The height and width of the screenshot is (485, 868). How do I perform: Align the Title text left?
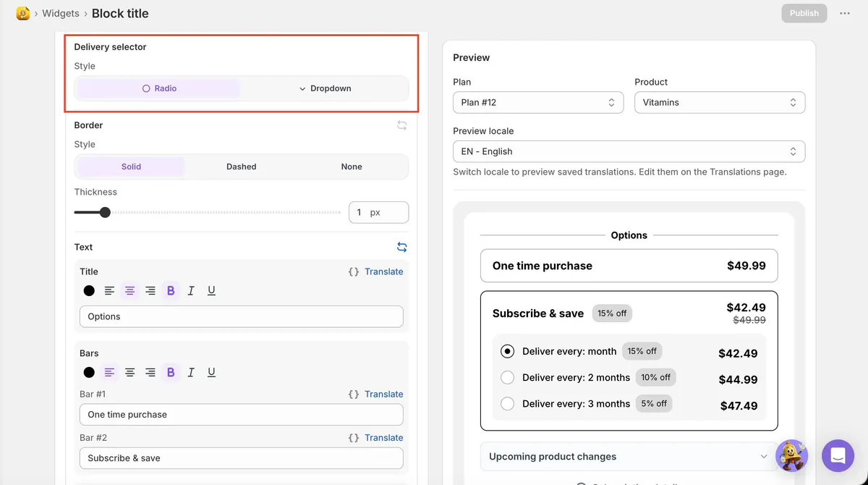109,290
